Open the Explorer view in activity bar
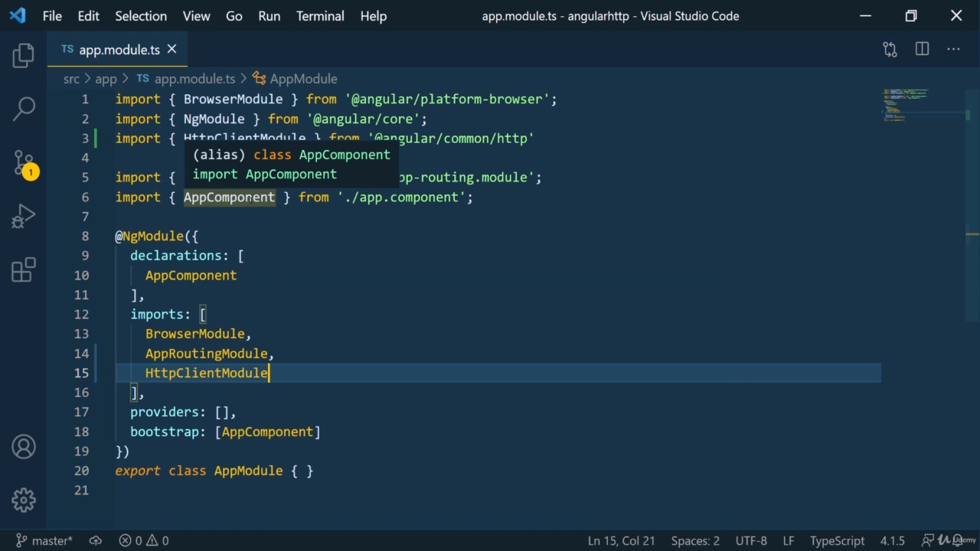 tap(24, 55)
